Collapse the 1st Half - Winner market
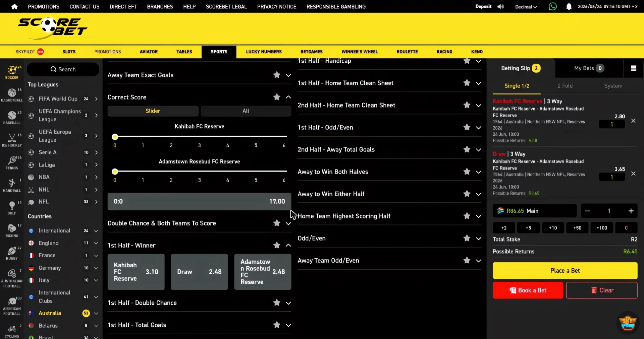The height and width of the screenshot is (339, 644). [x=288, y=245]
